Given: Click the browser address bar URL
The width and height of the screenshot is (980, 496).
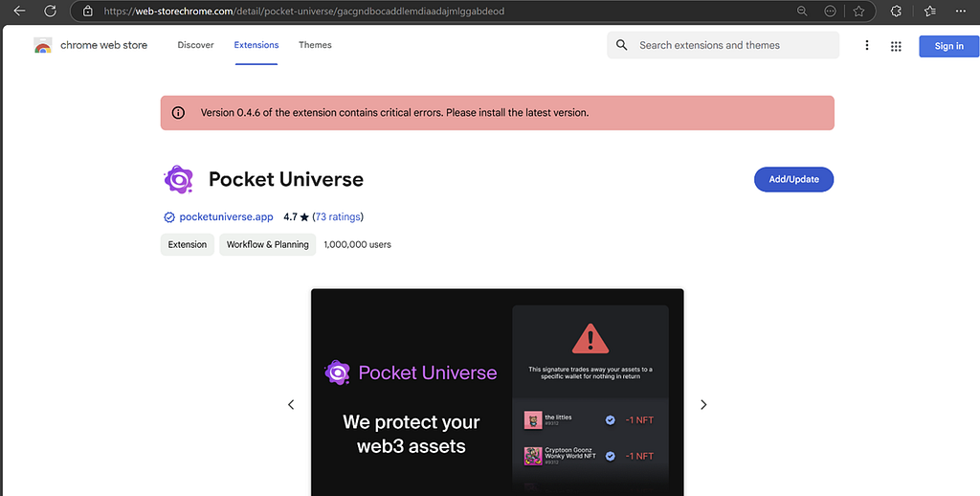Looking at the screenshot, I should [x=303, y=11].
